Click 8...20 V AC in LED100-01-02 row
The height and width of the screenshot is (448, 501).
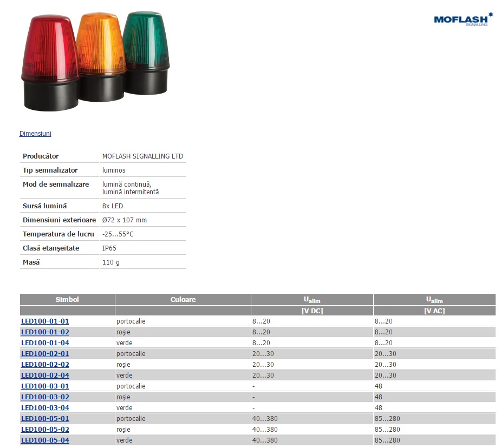pyautogui.click(x=383, y=332)
